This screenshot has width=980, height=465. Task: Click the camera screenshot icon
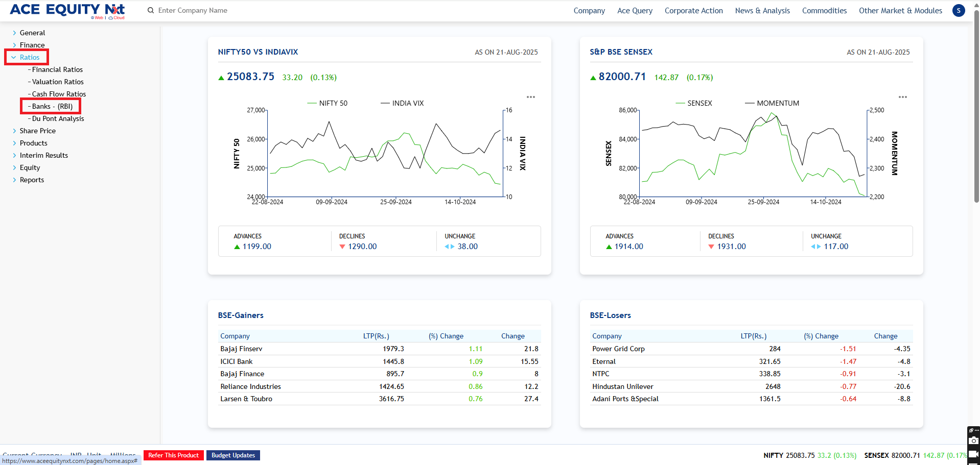[974, 440]
